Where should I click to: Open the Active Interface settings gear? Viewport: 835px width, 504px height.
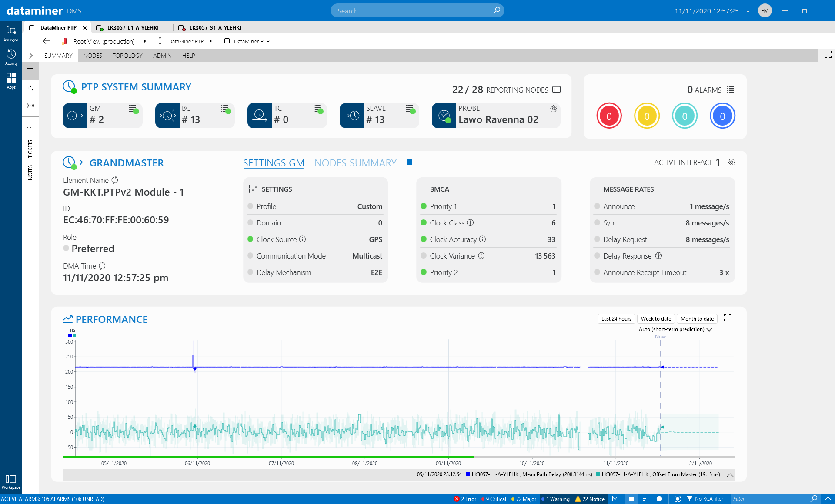(731, 162)
